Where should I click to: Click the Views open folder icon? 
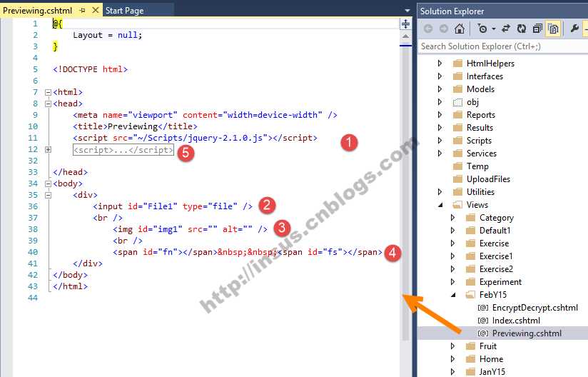[457, 205]
